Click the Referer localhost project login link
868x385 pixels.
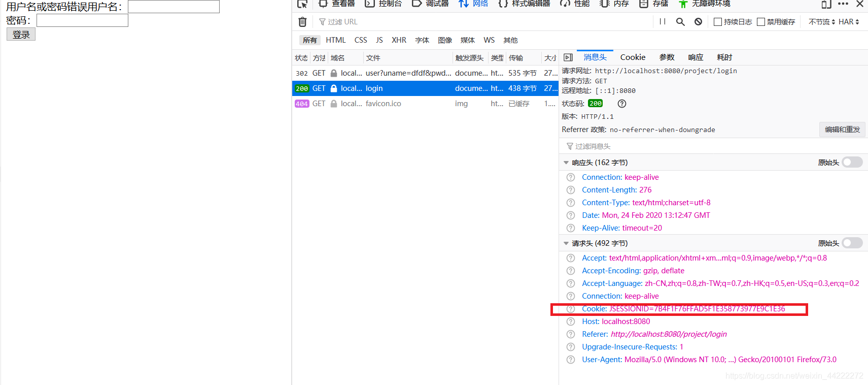coord(669,334)
